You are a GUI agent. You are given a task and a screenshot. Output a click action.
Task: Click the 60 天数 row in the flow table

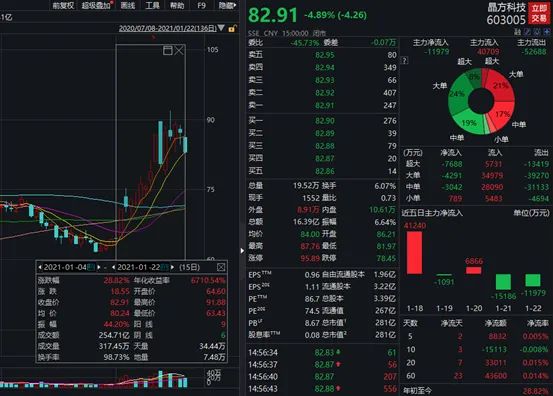point(476,376)
